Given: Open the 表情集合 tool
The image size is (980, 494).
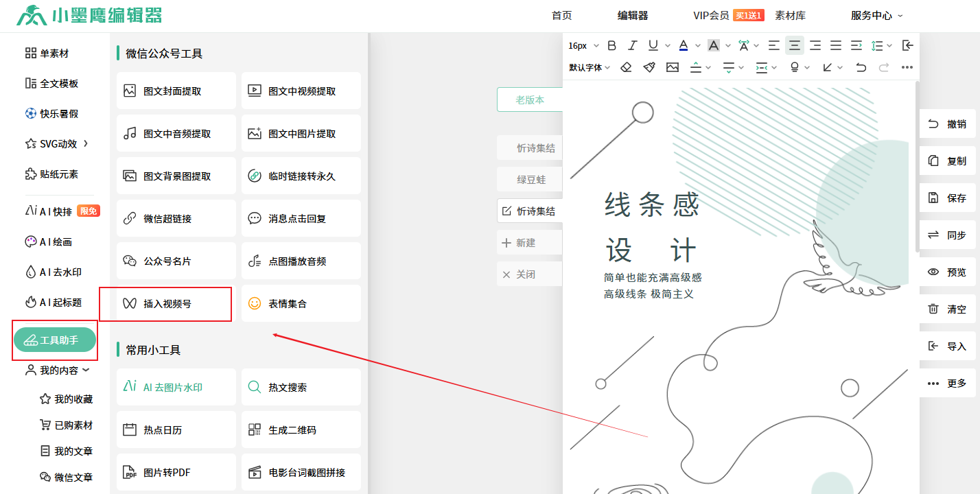Looking at the screenshot, I should (x=301, y=303).
